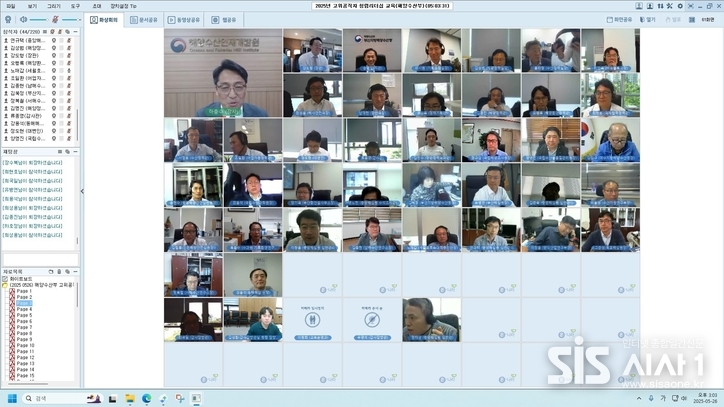Click the link icon in the materials panel header
The image size is (724, 407).
pos(67,272)
